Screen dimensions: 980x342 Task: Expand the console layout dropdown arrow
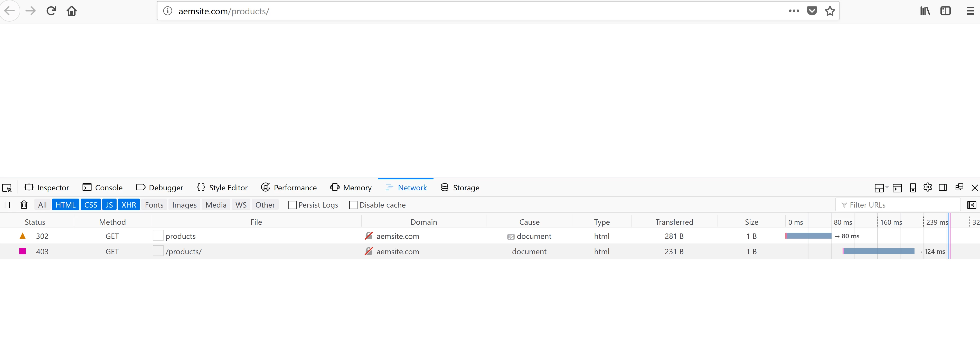[887, 187]
